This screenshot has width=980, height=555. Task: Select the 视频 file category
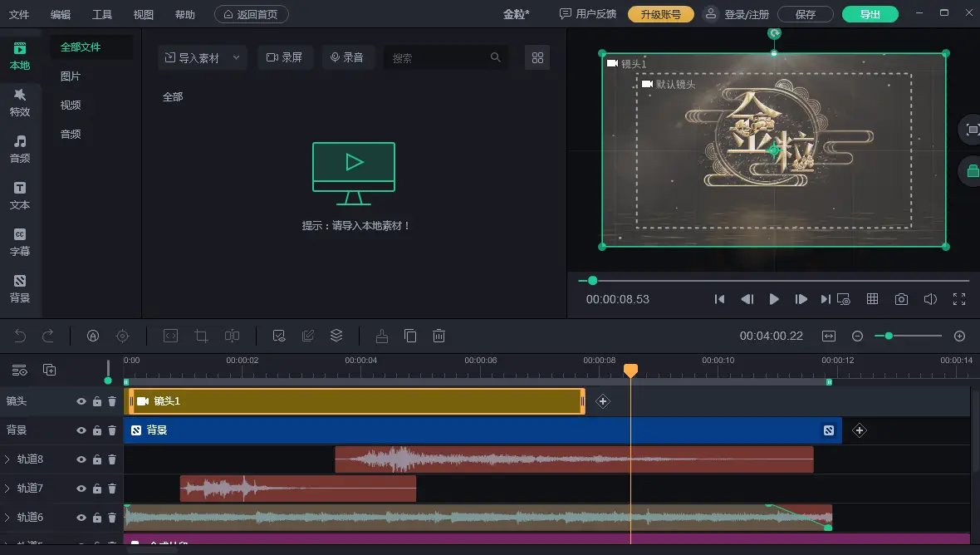pos(71,105)
